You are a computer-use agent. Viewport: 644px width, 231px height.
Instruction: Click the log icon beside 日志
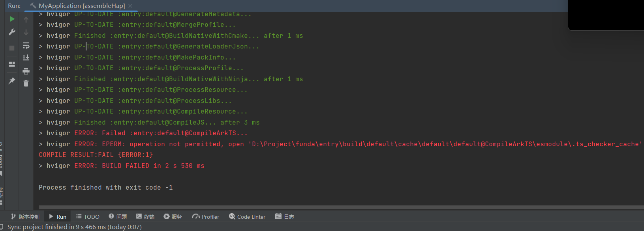(278, 216)
